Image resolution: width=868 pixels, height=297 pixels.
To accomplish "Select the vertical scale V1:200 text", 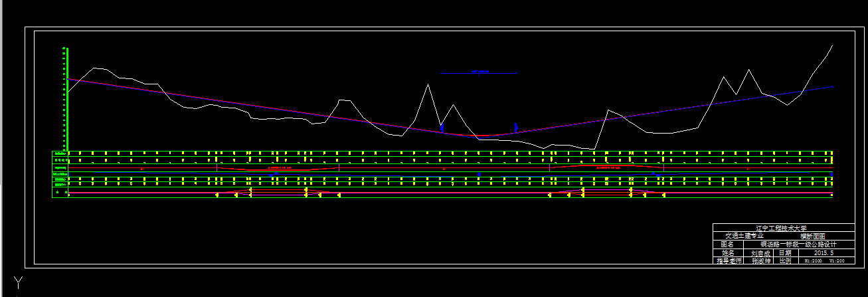I will [837, 261].
